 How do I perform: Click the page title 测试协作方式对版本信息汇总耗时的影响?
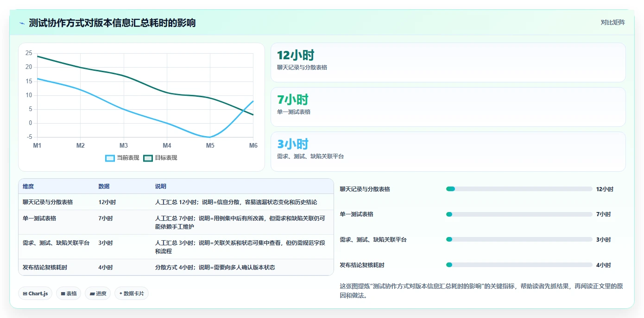click(112, 23)
